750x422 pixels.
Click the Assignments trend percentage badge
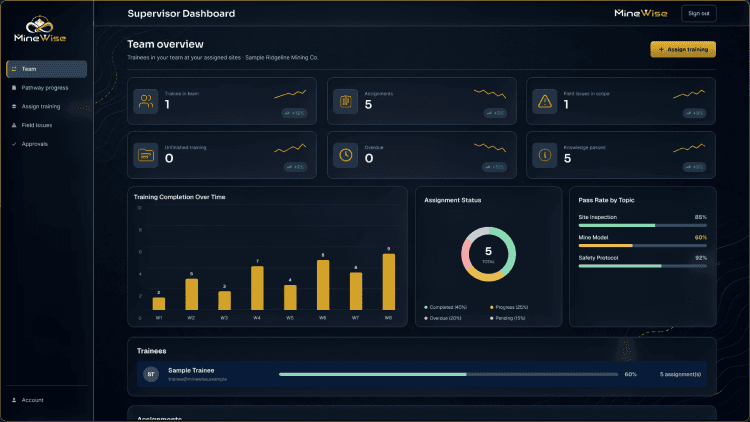click(x=495, y=113)
